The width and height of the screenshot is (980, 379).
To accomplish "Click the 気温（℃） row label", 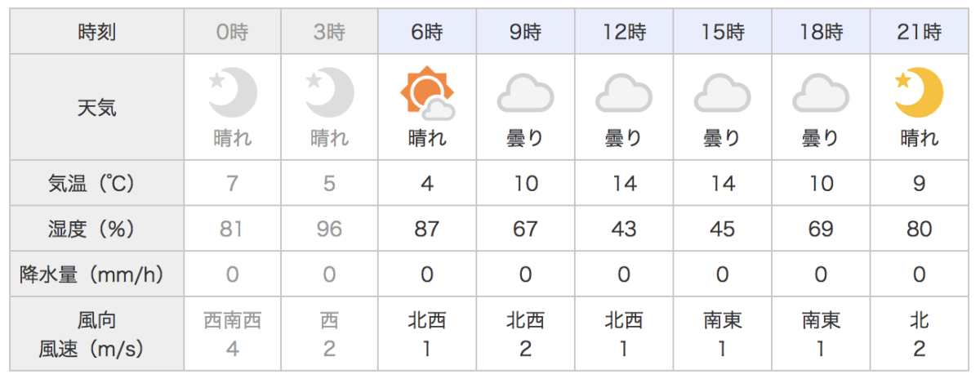I will tap(97, 184).
